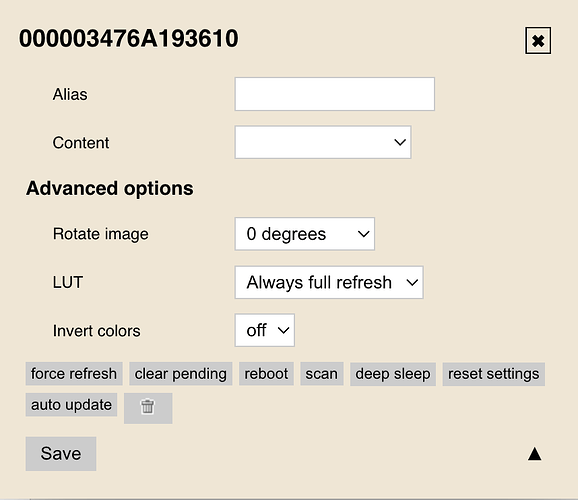Click the clear pending button
The height and width of the screenshot is (500, 578).
(x=181, y=374)
